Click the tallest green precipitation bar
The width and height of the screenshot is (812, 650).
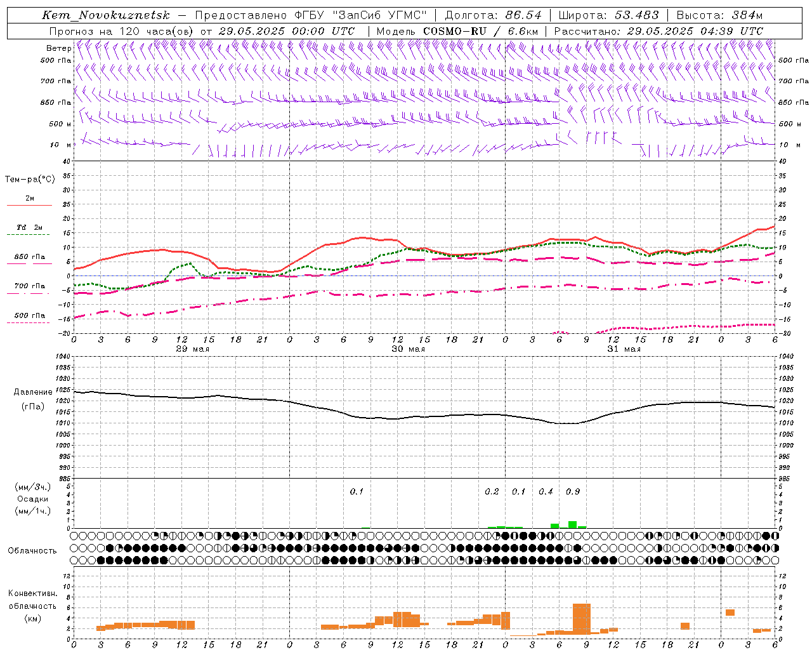pos(573,524)
